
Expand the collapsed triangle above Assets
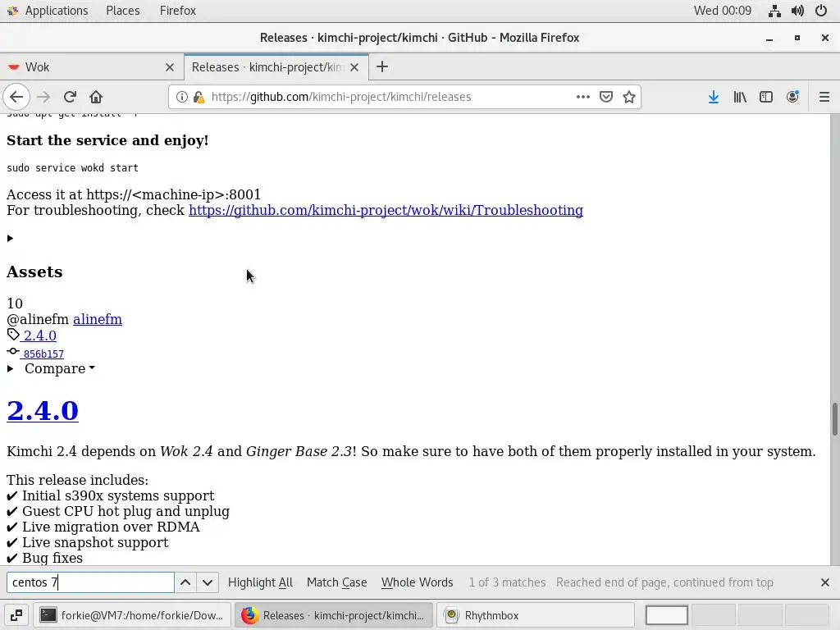click(10, 239)
